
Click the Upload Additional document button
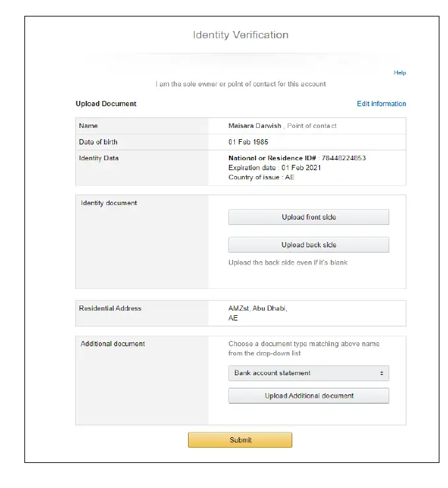pos(308,396)
